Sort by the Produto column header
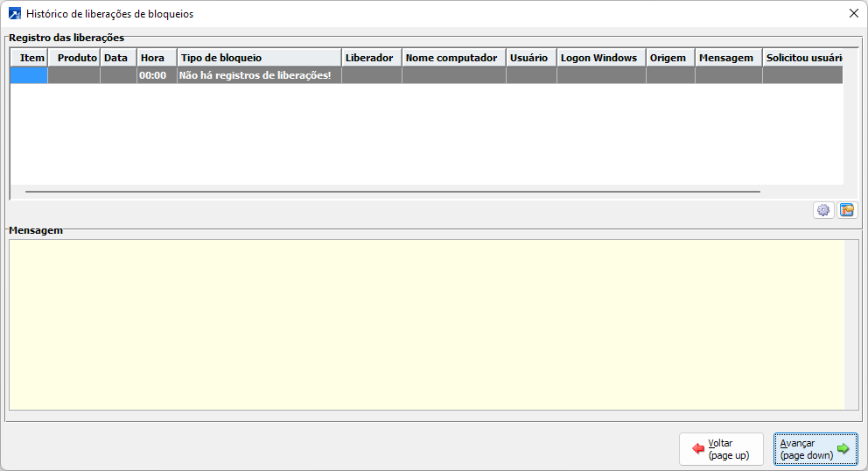868x471 pixels. tap(74, 58)
